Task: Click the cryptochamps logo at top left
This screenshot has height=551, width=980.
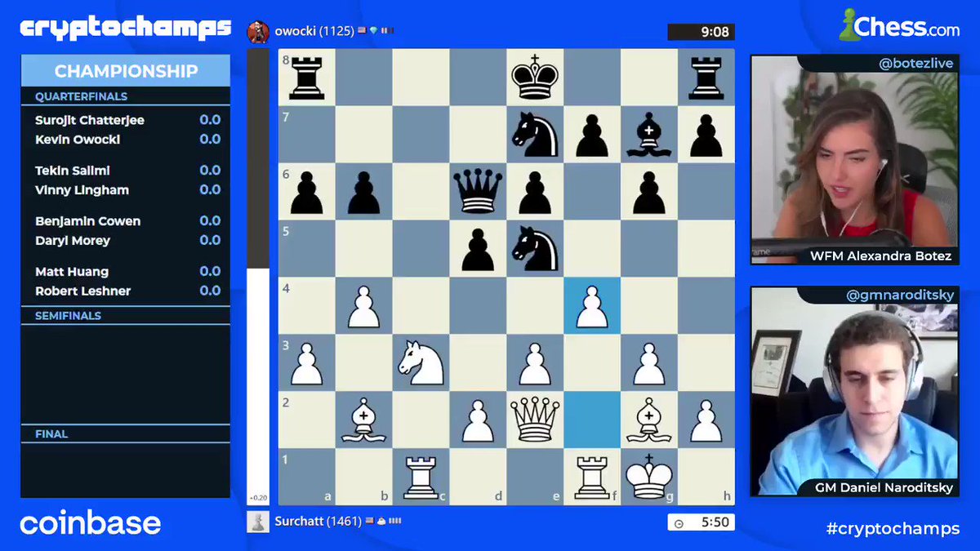Action: click(x=126, y=28)
